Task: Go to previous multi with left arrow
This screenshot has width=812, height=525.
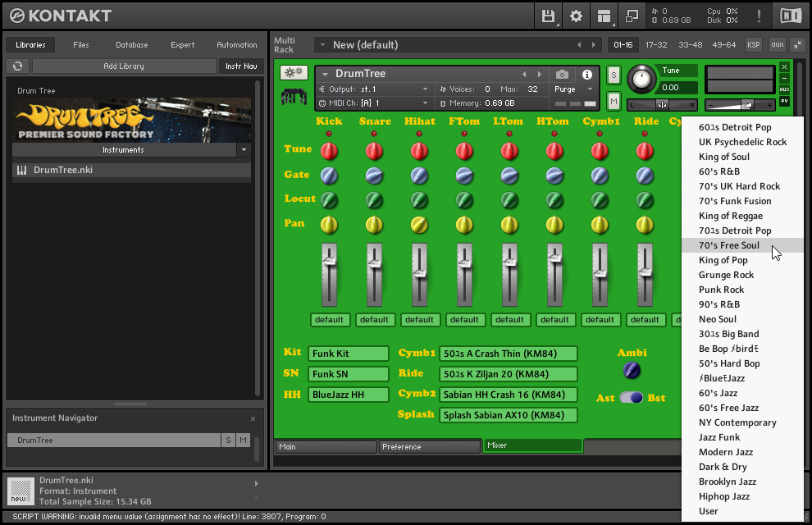Action: tap(579, 45)
